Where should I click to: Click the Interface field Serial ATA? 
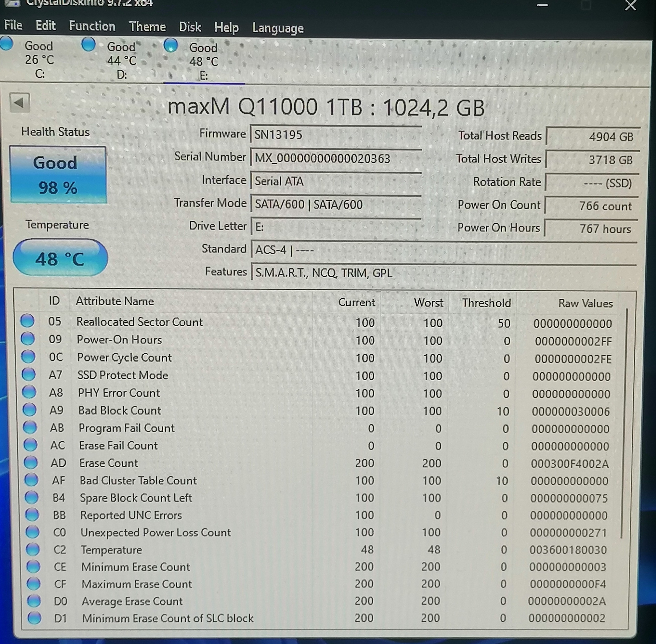(x=336, y=181)
